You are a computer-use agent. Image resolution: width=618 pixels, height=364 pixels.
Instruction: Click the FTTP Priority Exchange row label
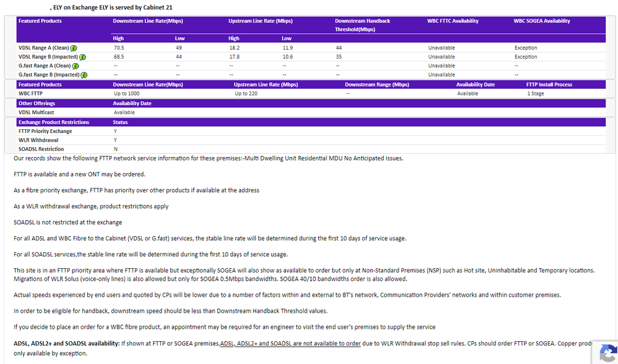[45, 131]
